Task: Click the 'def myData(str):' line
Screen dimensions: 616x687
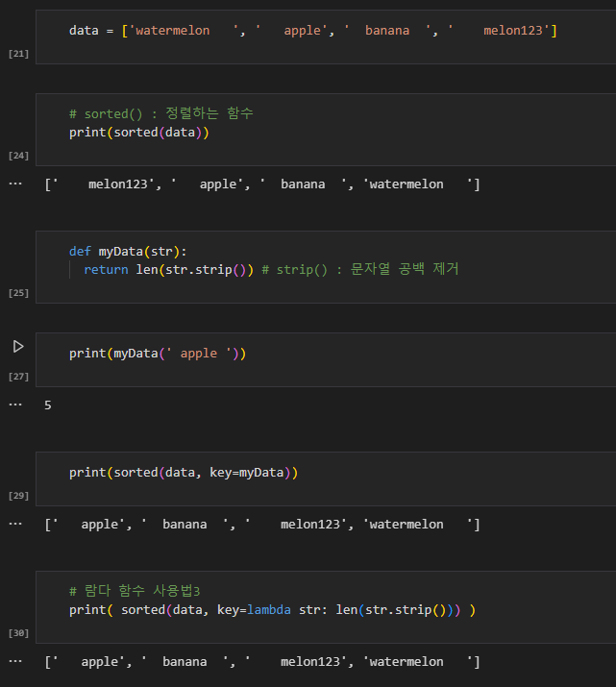Action: pos(128,252)
